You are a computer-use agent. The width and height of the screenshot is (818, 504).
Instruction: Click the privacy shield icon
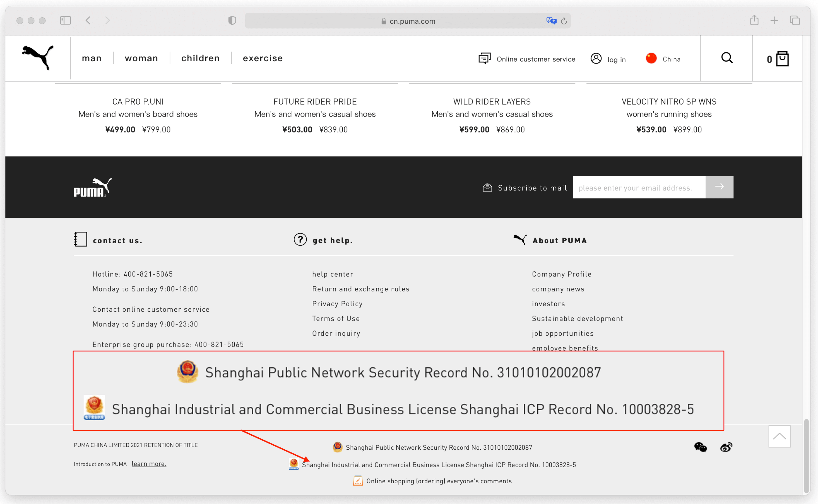click(232, 21)
